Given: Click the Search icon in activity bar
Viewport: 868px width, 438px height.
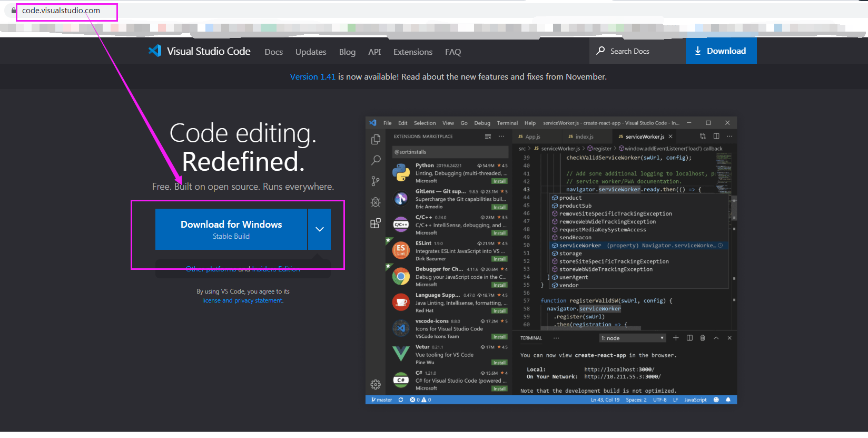Looking at the screenshot, I should [376, 160].
